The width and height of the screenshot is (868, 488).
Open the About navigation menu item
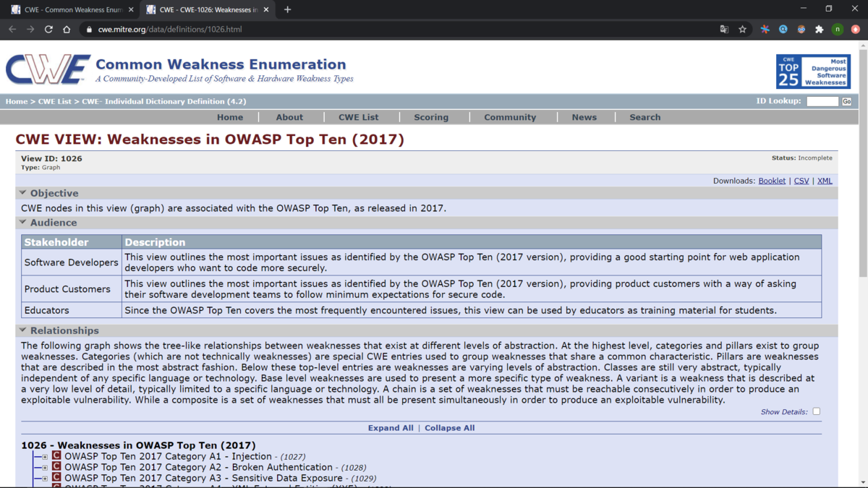(x=289, y=117)
